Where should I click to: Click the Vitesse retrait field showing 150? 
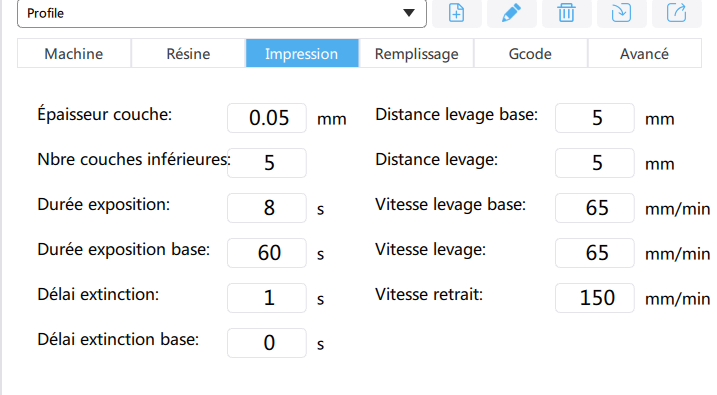tap(595, 298)
